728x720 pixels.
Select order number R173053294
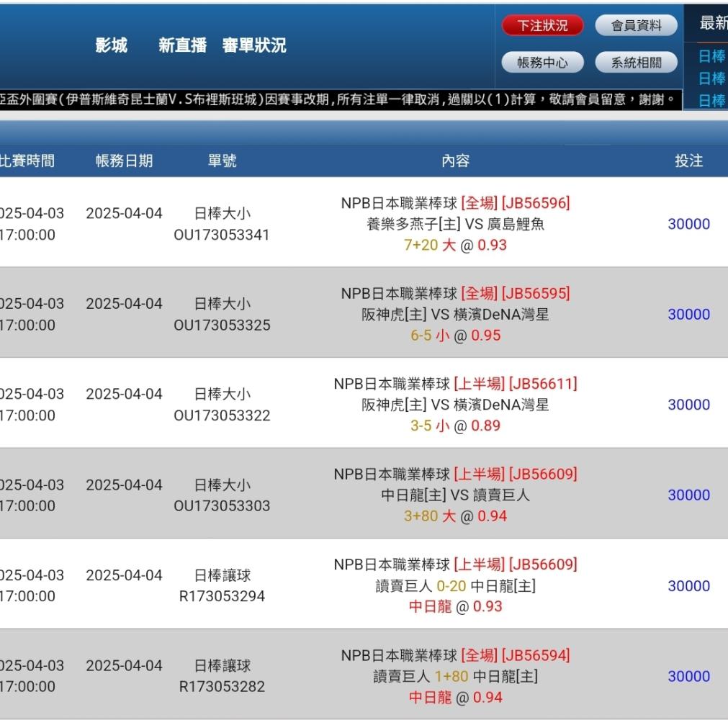[222, 596]
